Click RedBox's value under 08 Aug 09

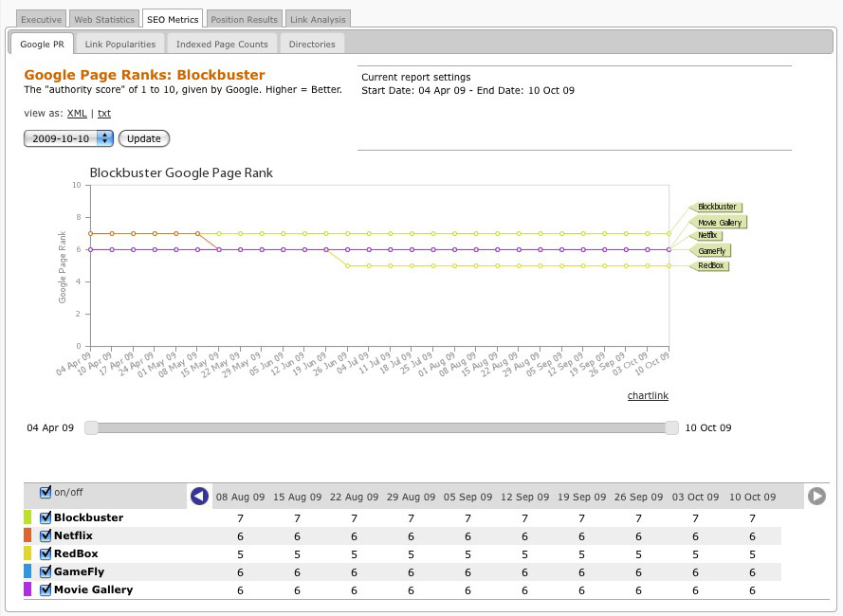click(x=240, y=554)
